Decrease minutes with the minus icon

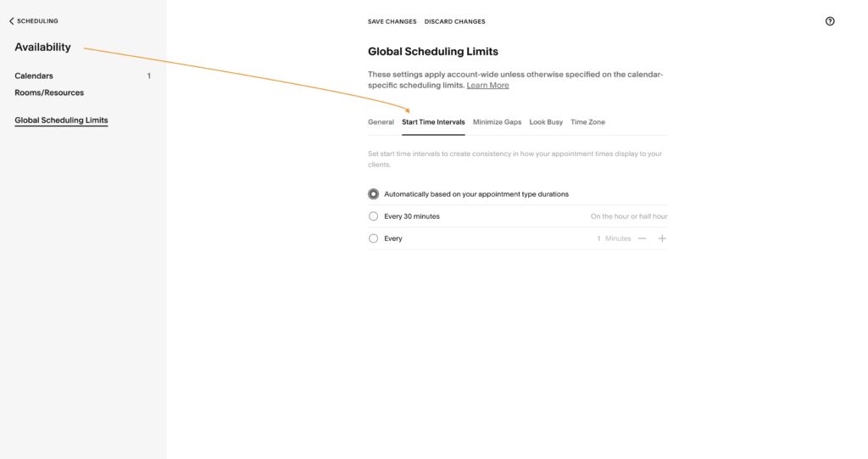click(643, 238)
